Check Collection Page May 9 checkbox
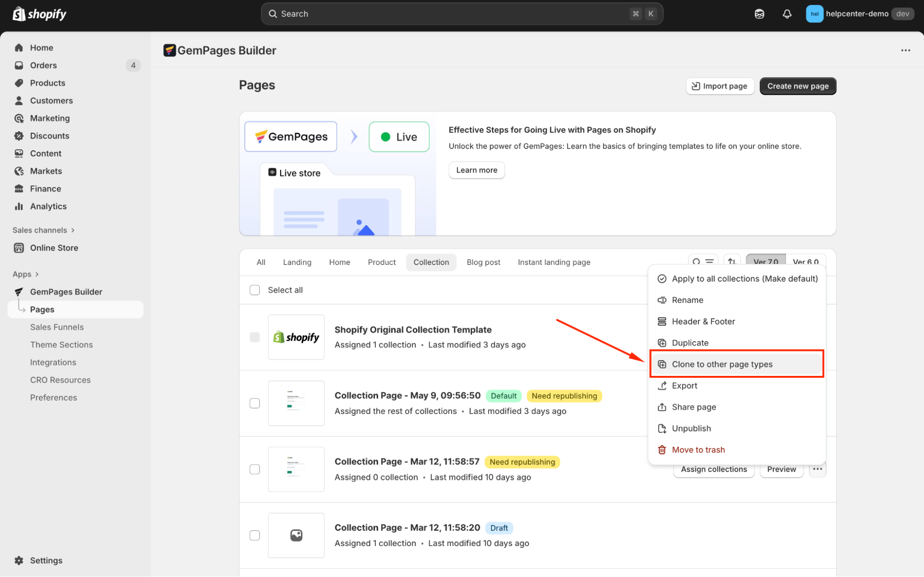Screen dimensions: 924x577 pos(255,403)
